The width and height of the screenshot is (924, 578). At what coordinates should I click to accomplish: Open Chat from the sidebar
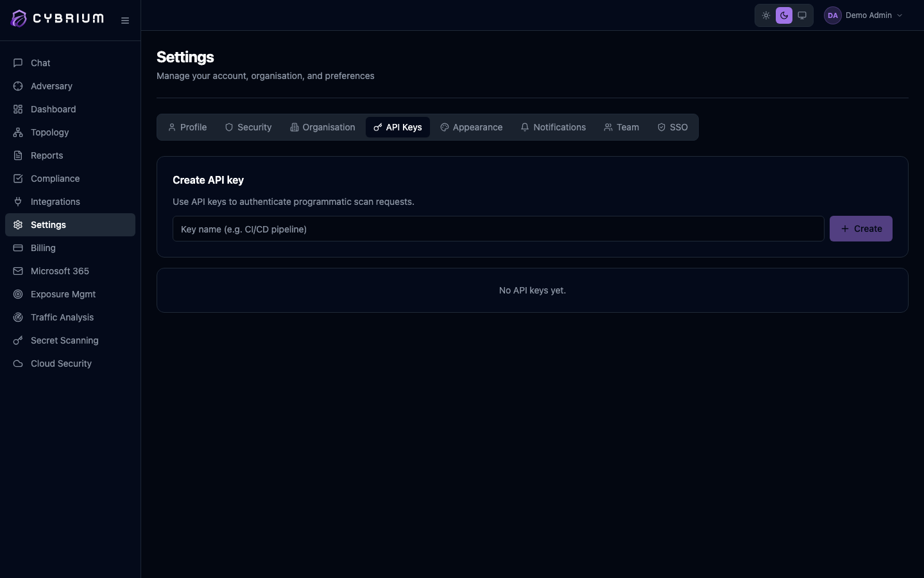70,63
